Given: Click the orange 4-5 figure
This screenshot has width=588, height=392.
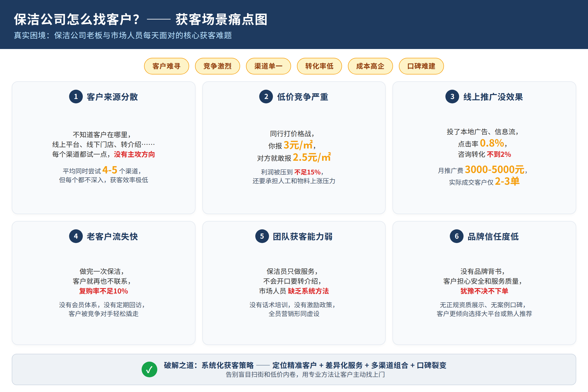Looking at the screenshot, I should (110, 170).
